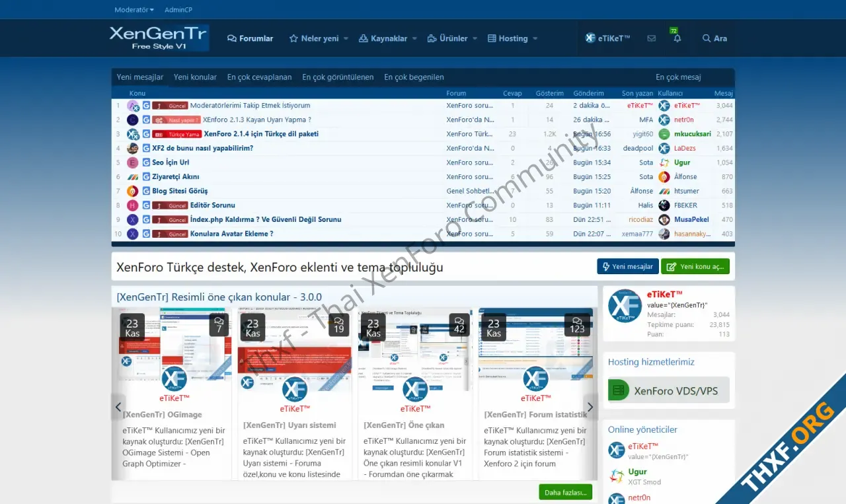Click the avatar of user netr0n in top posters
Image resolution: width=846 pixels, height=504 pixels.
point(664,120)
